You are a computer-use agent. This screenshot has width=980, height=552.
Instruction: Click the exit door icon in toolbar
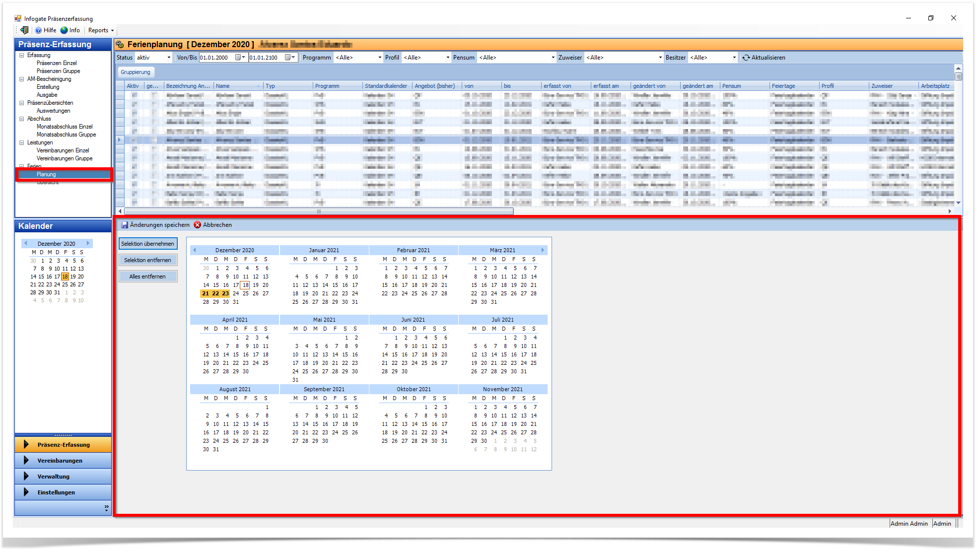click(x=24, y=30)
